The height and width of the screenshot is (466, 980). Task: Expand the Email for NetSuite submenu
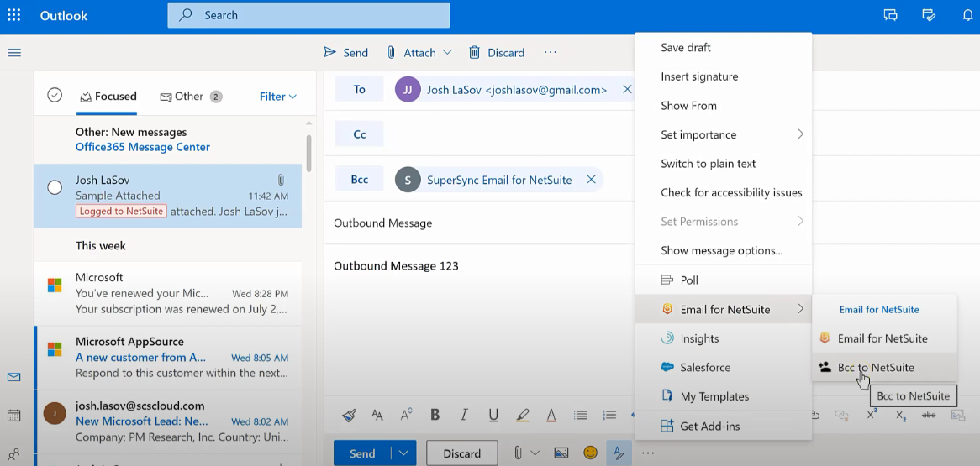point(723,309)
